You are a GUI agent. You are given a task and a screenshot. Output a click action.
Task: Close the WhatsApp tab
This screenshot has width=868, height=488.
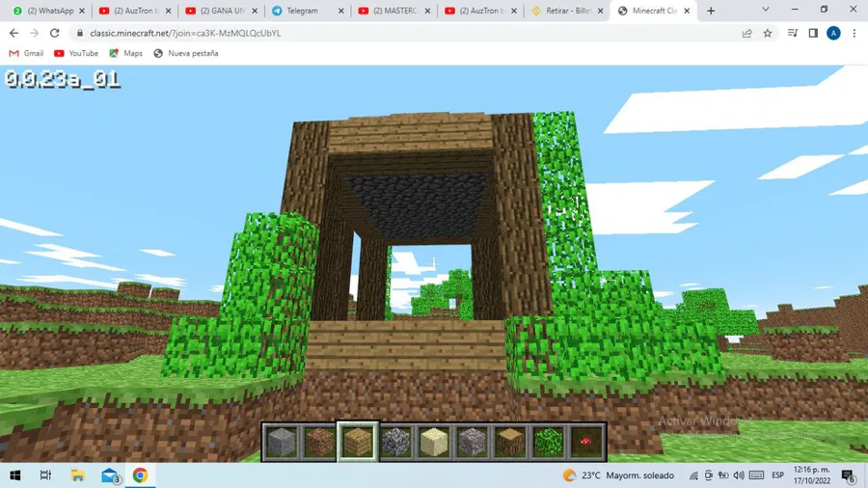(82, 11)
